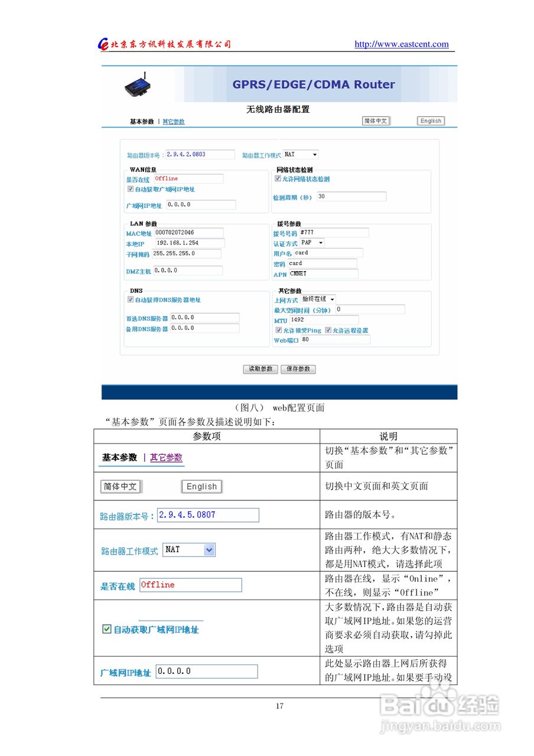Switch interface to English

[431, 120]
